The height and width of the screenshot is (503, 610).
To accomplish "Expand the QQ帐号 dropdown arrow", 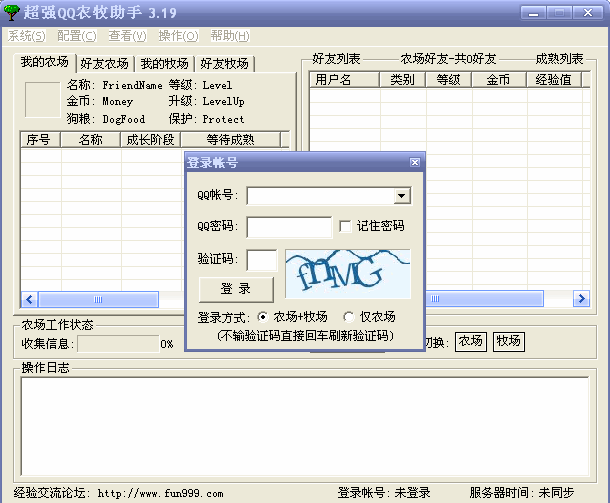I will 401,196.
